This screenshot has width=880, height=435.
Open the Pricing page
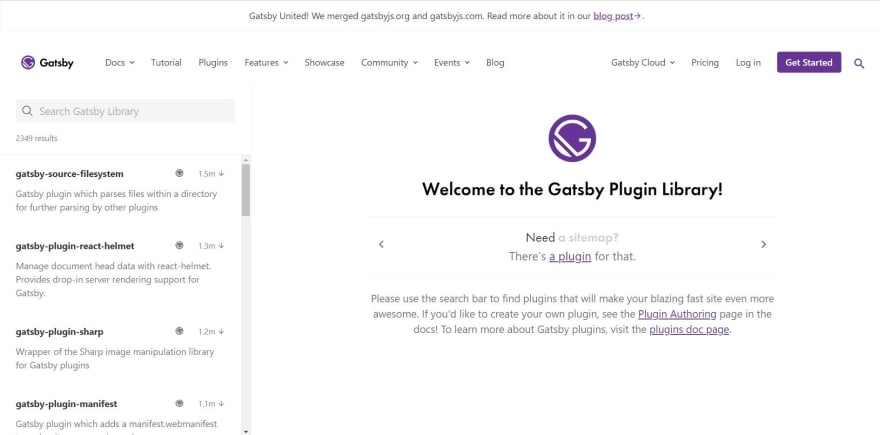(x=704, y=63)
